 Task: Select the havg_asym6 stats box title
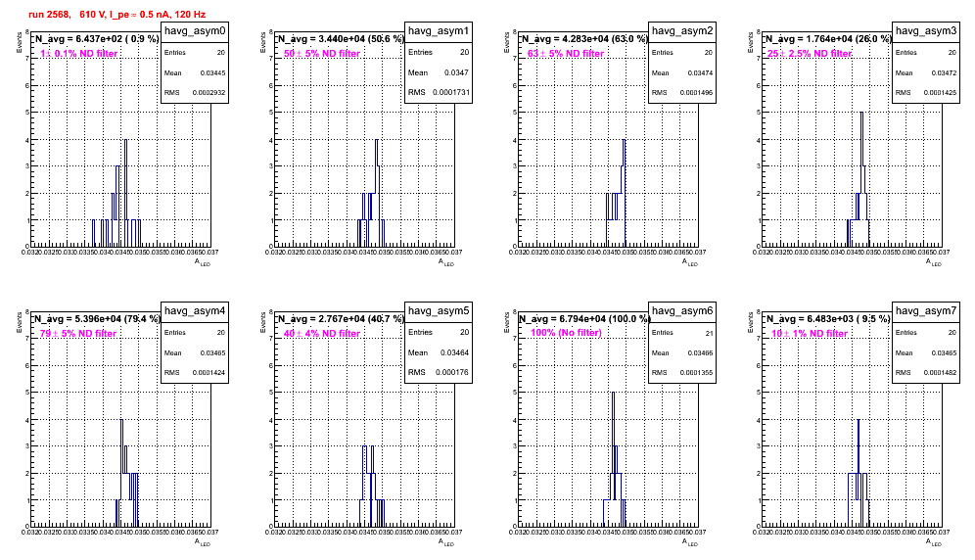pos(682,310)
